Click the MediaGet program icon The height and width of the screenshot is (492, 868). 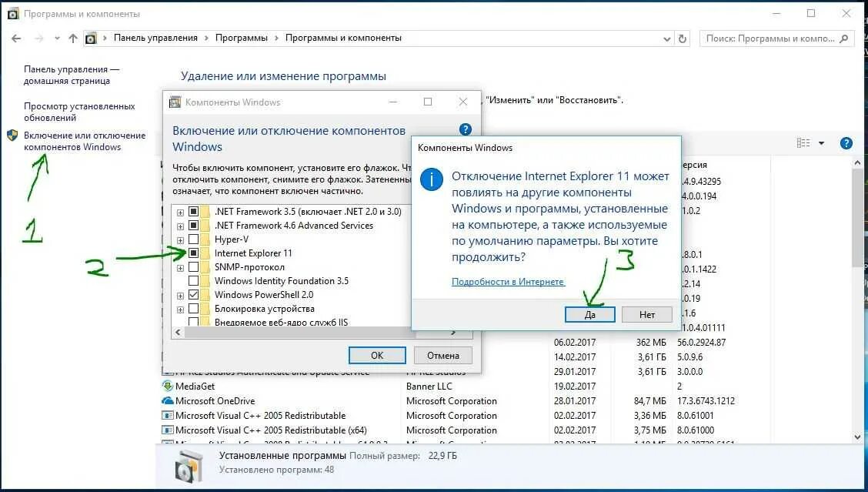tap(167, 386)
